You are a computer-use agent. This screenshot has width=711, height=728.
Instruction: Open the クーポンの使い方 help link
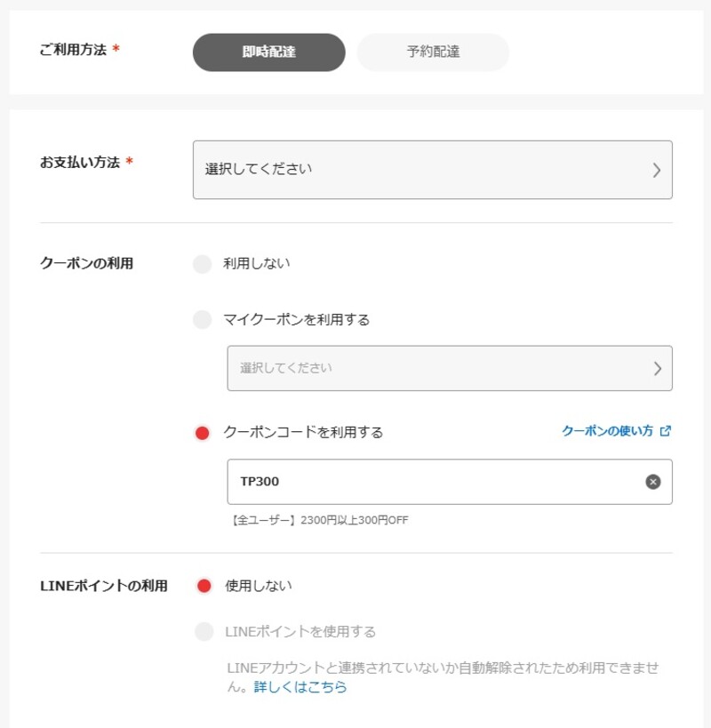point(608,431)
